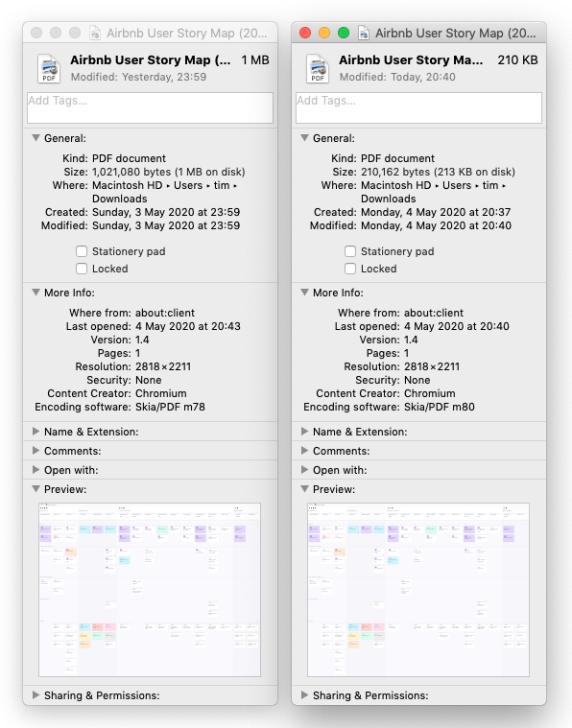Screen dimensions: 572x728
Task: Collapse More Info section in left window
Action: tap(36, 293)
